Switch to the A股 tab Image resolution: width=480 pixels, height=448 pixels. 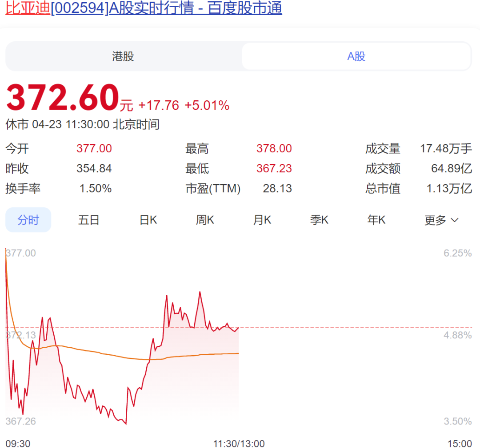click(x=356, y=56)
